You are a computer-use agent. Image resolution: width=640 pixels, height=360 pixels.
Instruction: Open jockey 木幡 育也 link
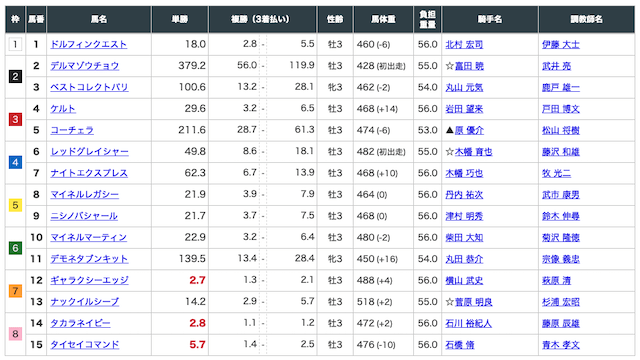[x=473, y=152]
